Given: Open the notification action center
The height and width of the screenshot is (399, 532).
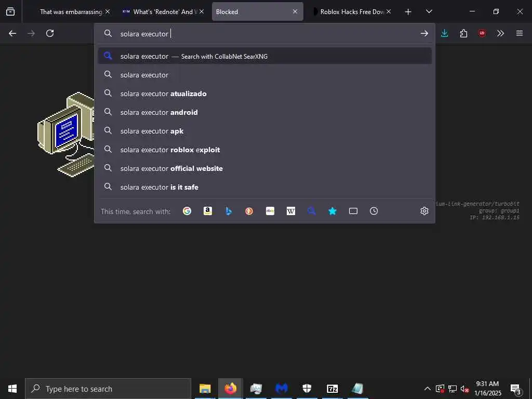Looking at the screenshot, I should pos(516,389).
